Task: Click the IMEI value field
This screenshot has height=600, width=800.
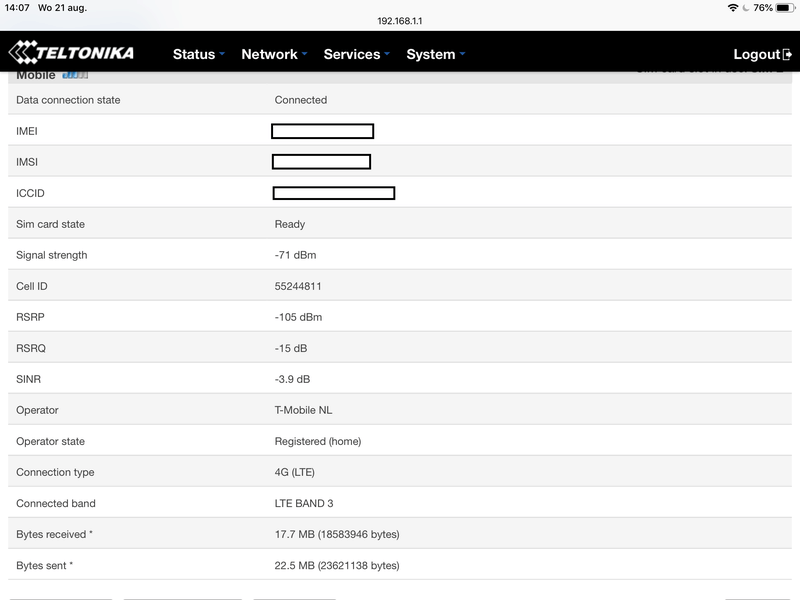Action: (x=322, y=131)
